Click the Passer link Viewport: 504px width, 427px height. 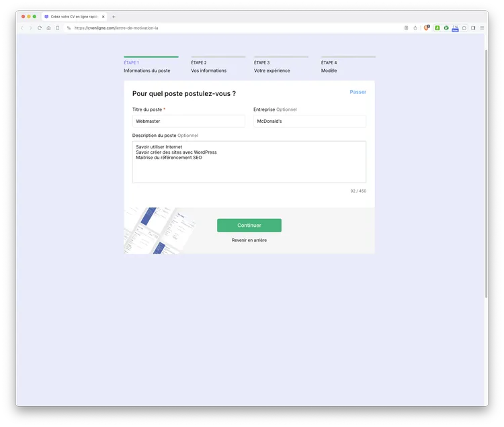tap(358, 92)
